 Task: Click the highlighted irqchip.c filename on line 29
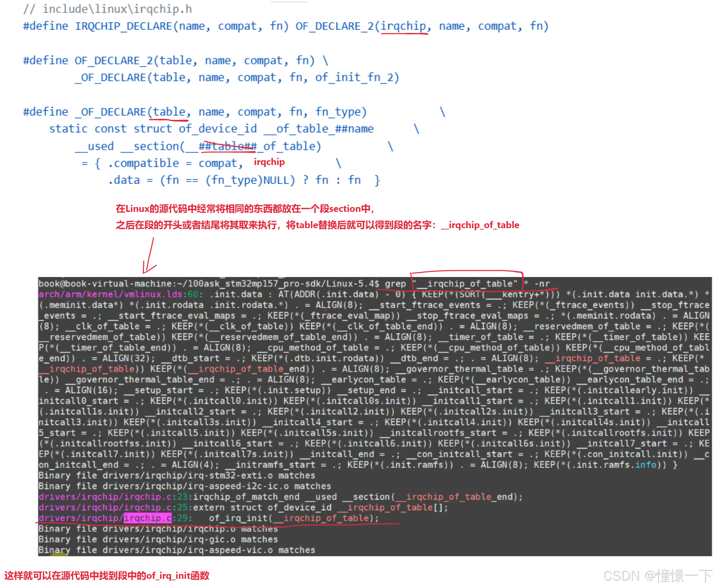click(148, 518)
